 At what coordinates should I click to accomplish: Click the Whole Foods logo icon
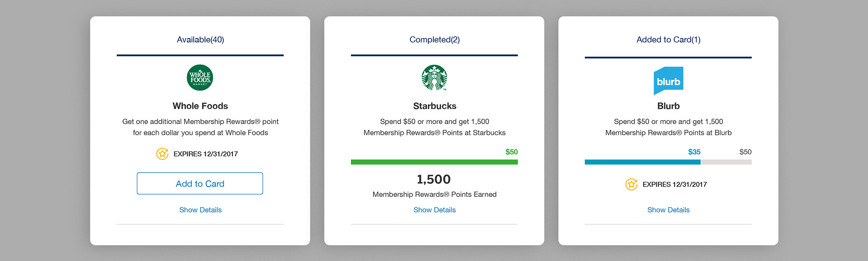coord(200,78)
